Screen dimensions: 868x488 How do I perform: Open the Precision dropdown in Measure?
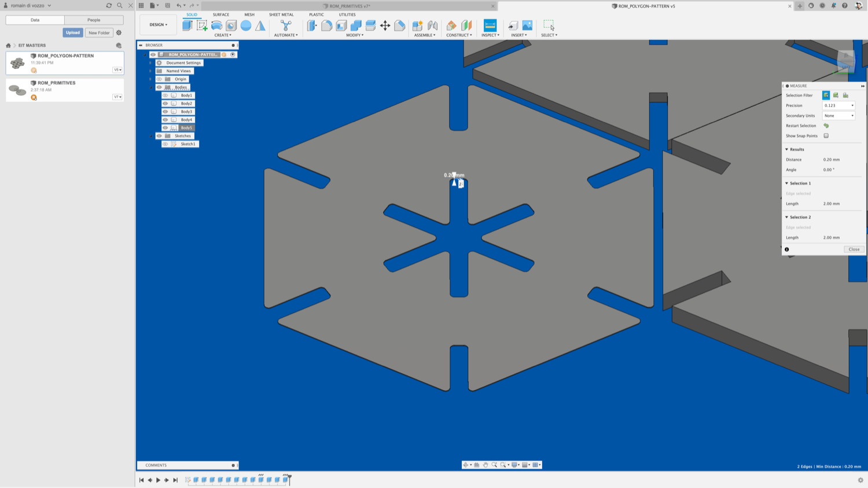click(838, 105)
